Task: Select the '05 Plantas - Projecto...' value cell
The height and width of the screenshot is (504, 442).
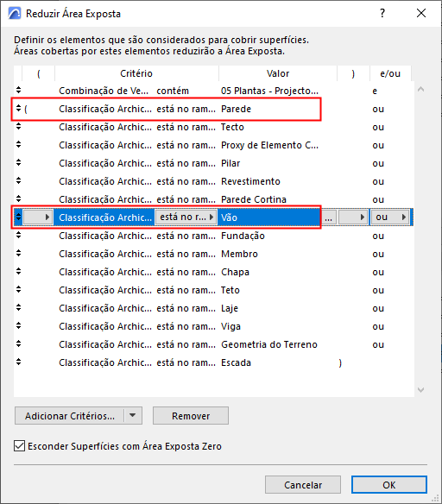Action: click(269, 91)
